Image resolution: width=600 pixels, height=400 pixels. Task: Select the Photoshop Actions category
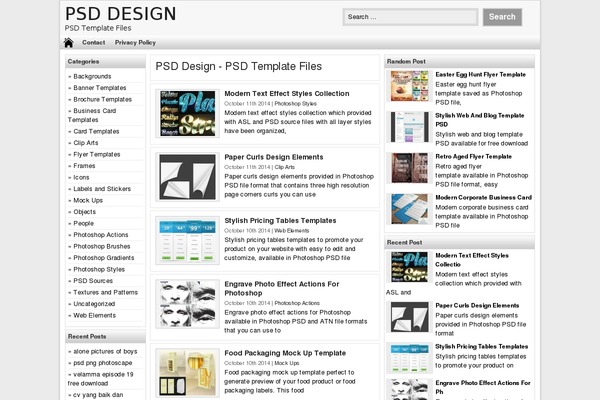tap(101, 234)
